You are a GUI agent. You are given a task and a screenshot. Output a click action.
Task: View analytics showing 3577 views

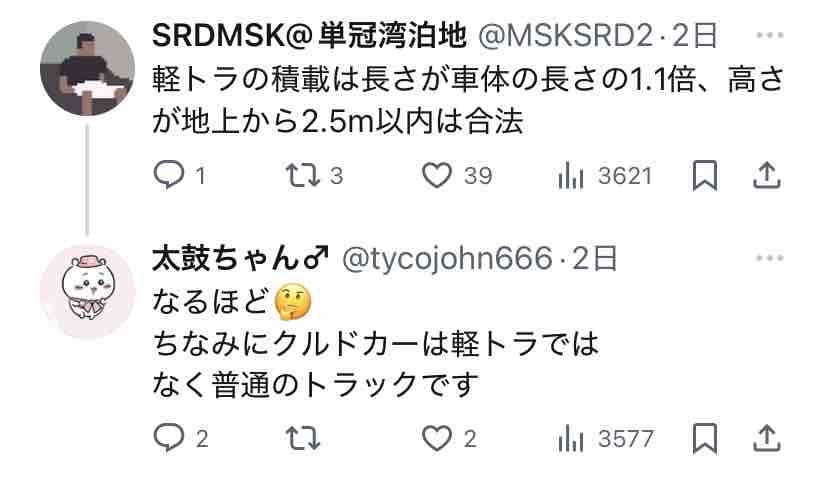[606, 438]
